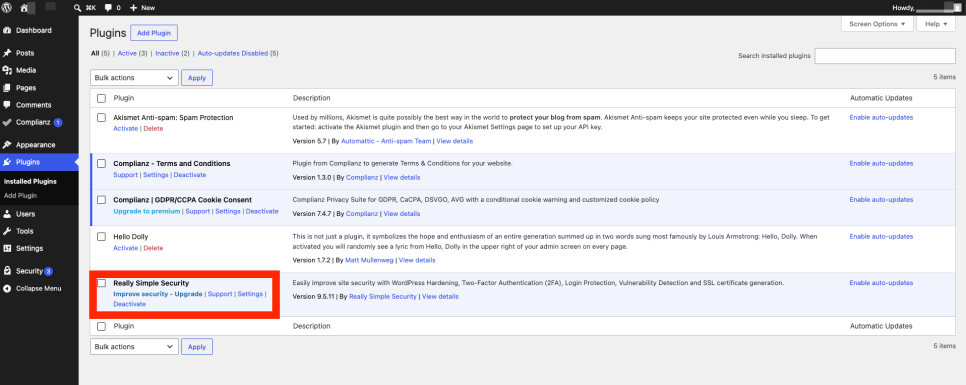Viewport: 966px width, 385px height.
Task: Open Settings link for Complianz Terms plugin
Action: [x=156, y=175]
